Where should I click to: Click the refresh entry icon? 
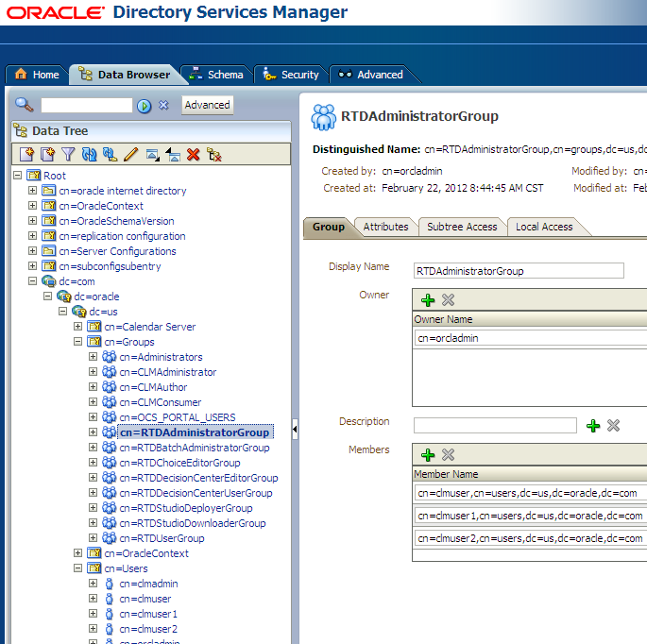pyautogui.click(x=89, y=155)
